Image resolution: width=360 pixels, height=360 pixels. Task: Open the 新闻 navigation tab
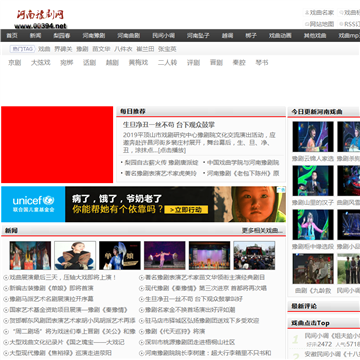(x=35, y=35)
